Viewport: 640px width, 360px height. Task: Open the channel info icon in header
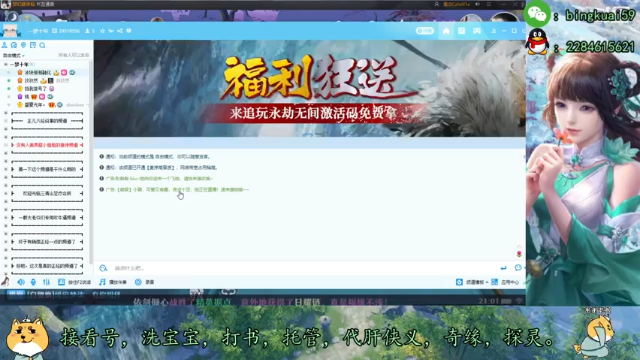[129, 31]
